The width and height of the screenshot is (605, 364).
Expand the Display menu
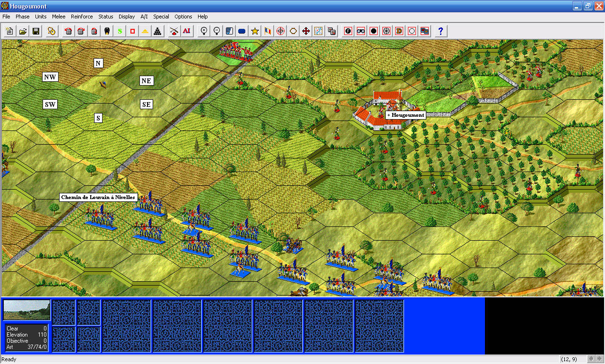[127, 17]
